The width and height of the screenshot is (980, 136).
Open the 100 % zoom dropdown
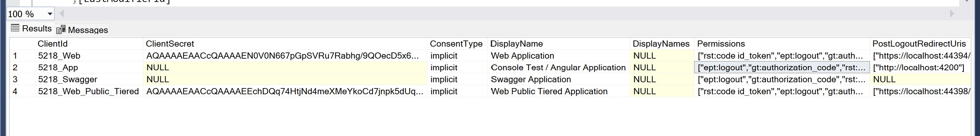(x=50, y=14)
